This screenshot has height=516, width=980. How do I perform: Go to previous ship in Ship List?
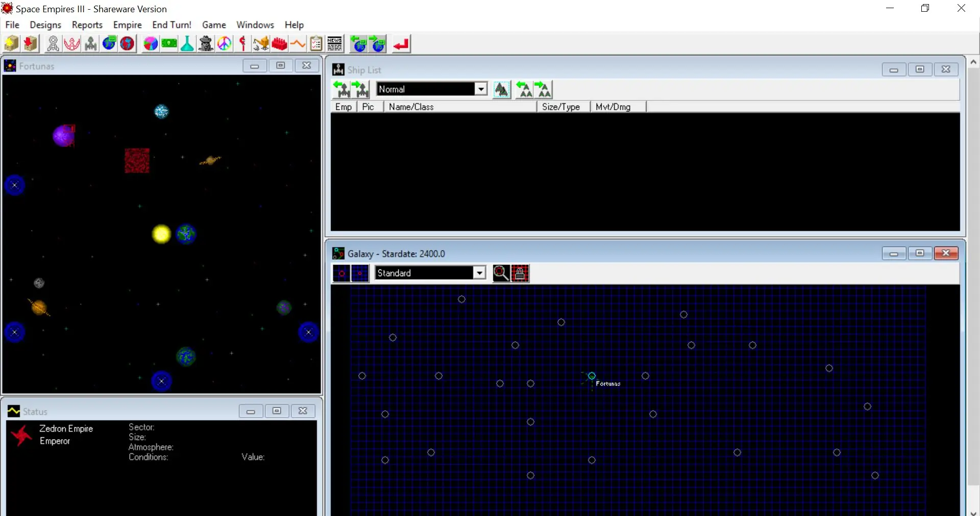coord(341,89)
